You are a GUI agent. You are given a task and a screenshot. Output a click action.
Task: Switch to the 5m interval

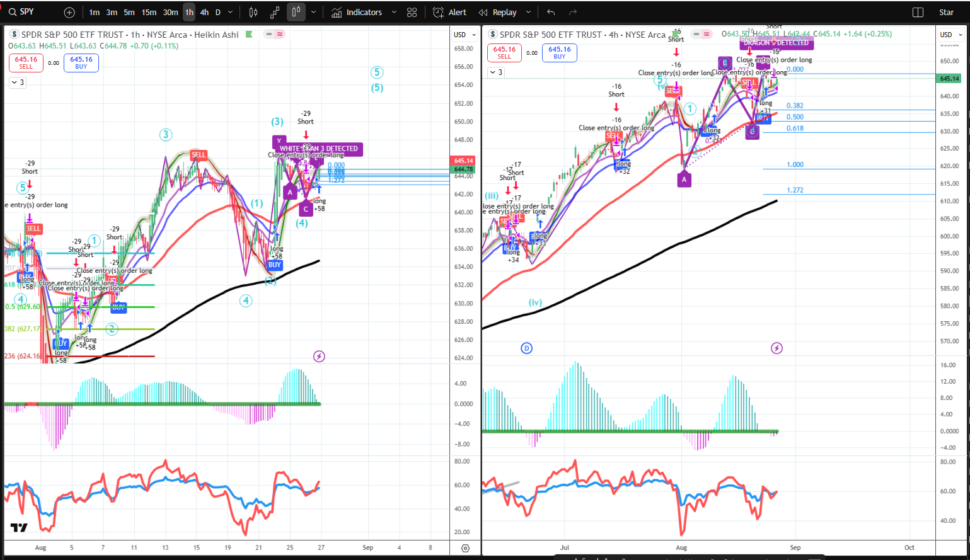[129, 13]
